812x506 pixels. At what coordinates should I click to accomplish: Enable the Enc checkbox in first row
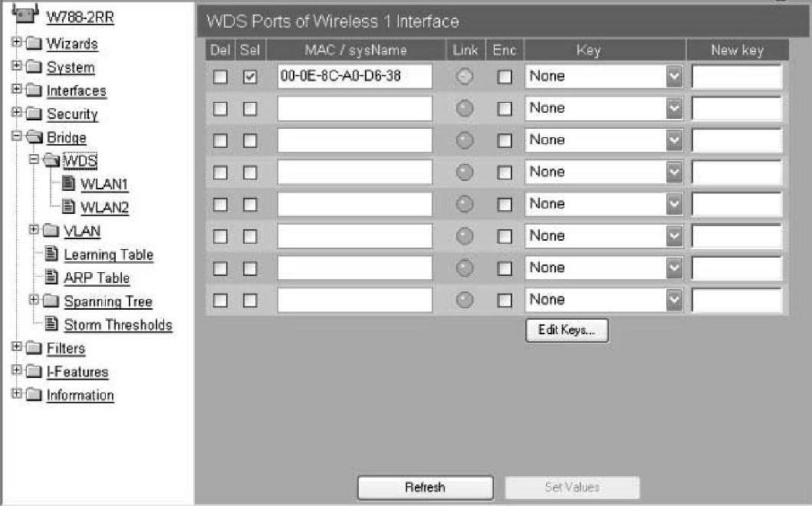click(x=505, y=77)
